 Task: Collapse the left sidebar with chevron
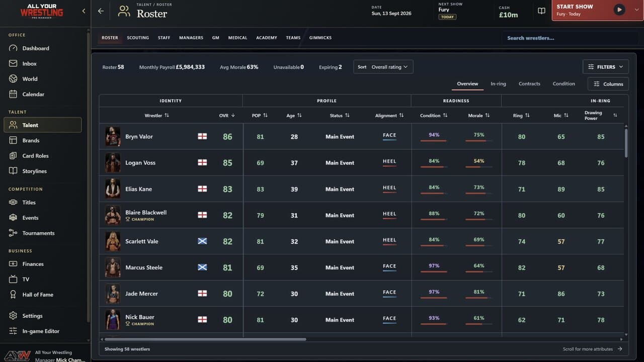coord(84,11)
